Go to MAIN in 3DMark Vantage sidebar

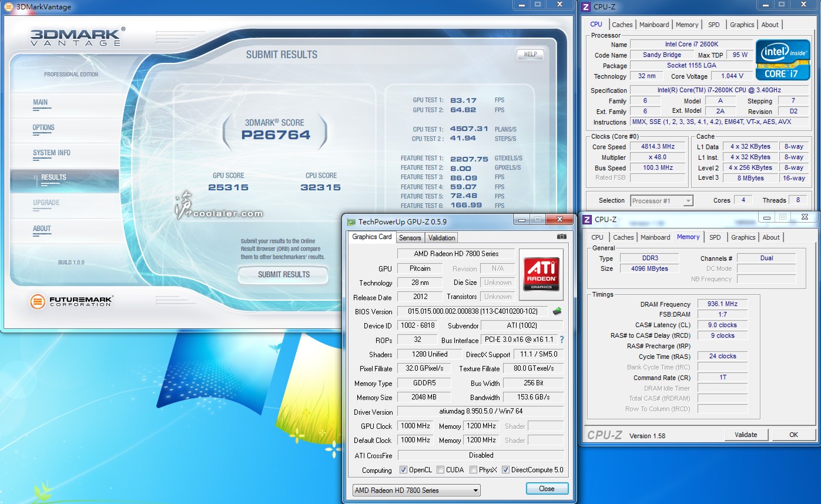tap(40, 102)
